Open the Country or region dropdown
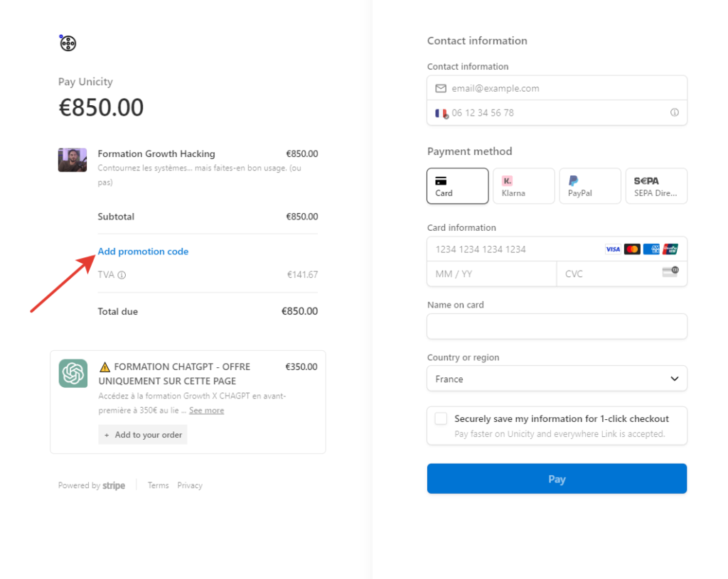 (557, 379)
